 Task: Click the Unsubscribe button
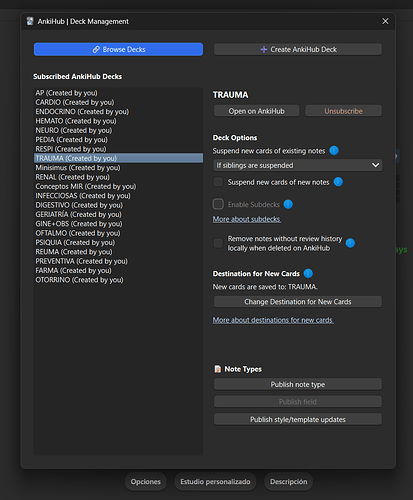point(343,111)
